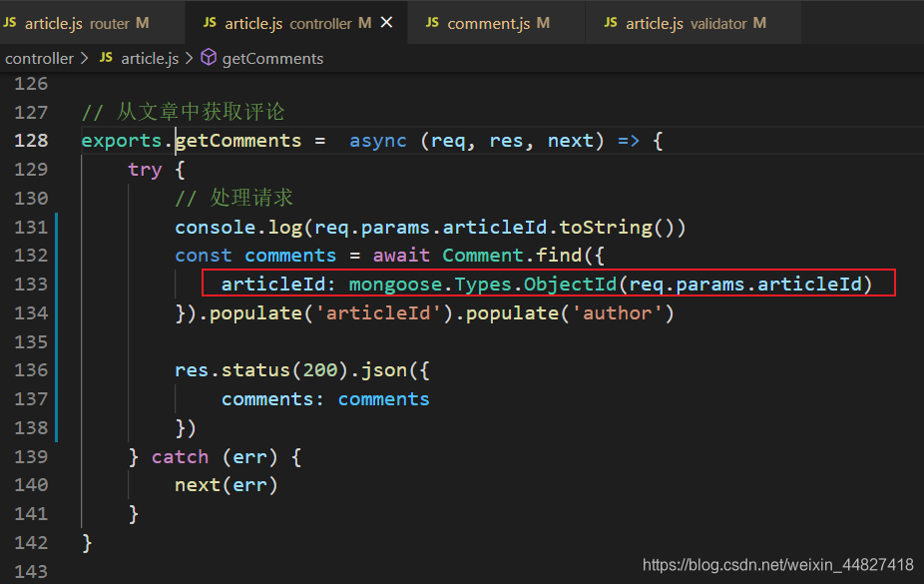
Task: Click the 'articleId' string in populate call
Action: [378, 312]
